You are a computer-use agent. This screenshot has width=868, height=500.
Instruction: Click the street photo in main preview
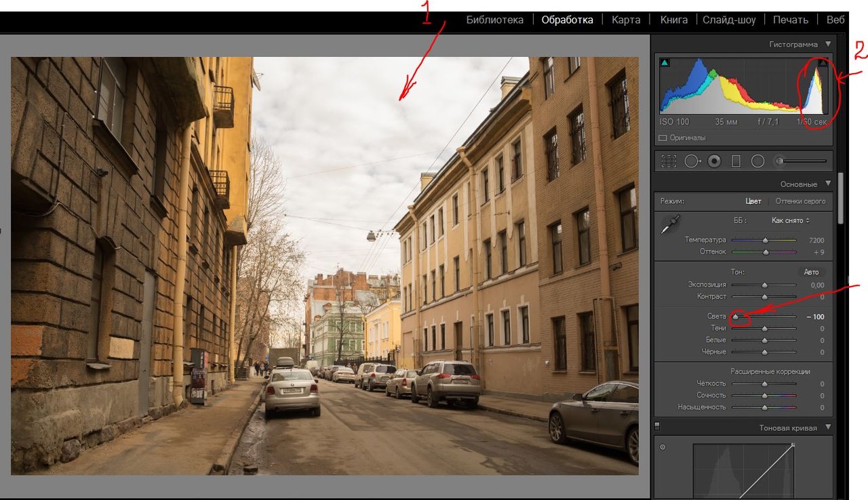click(325, 266)
